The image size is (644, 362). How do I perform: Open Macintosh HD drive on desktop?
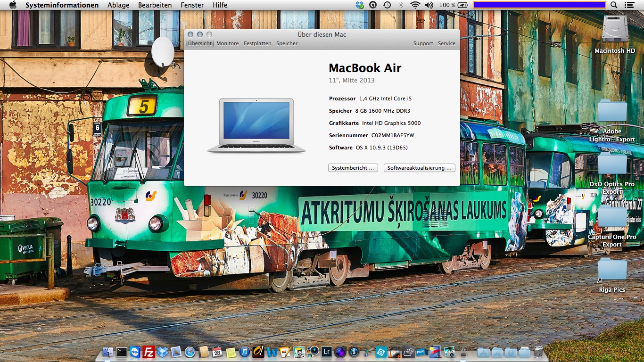pos(615,34)
